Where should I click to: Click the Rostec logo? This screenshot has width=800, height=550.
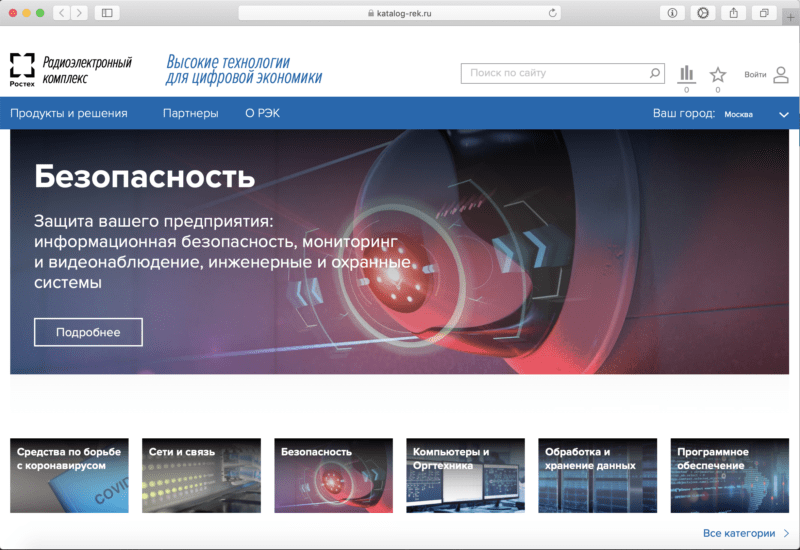22,70
